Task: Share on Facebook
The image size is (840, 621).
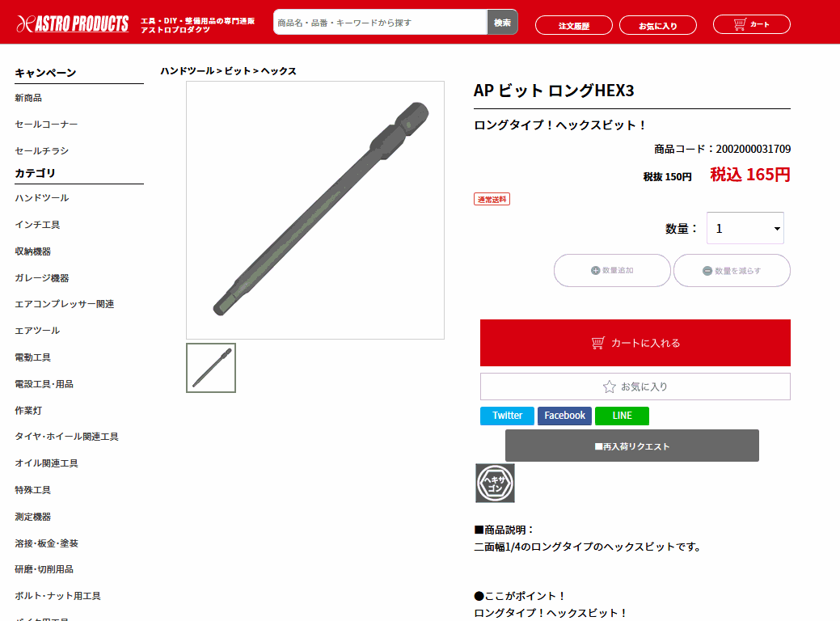Action: 564,416
